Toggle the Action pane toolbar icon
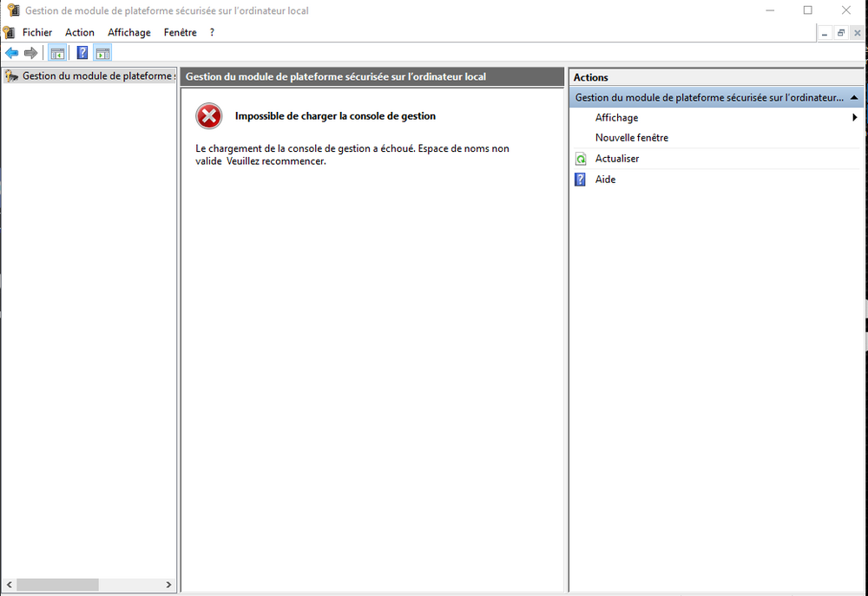 pyautogui.click(x=102, y=53)
